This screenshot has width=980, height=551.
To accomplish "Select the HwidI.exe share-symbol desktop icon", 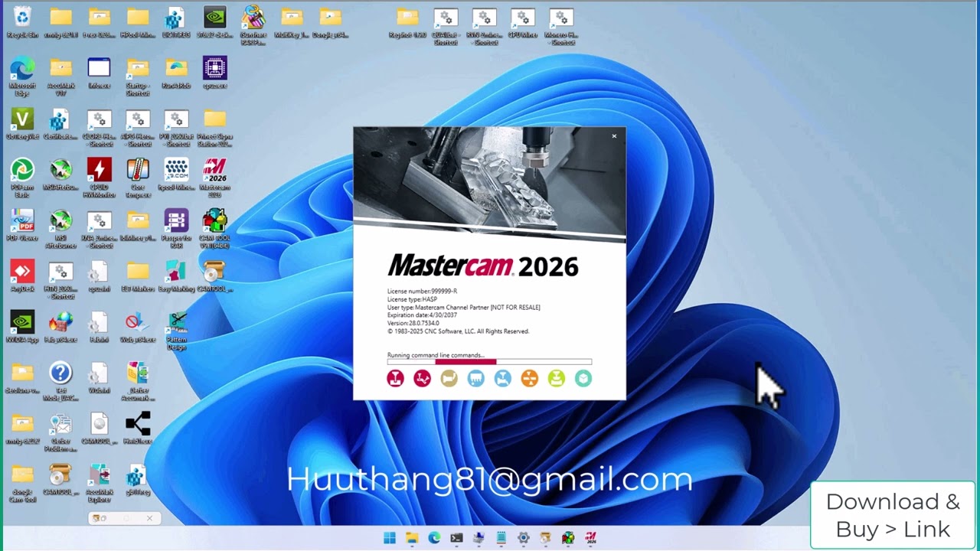I will 138,429.
